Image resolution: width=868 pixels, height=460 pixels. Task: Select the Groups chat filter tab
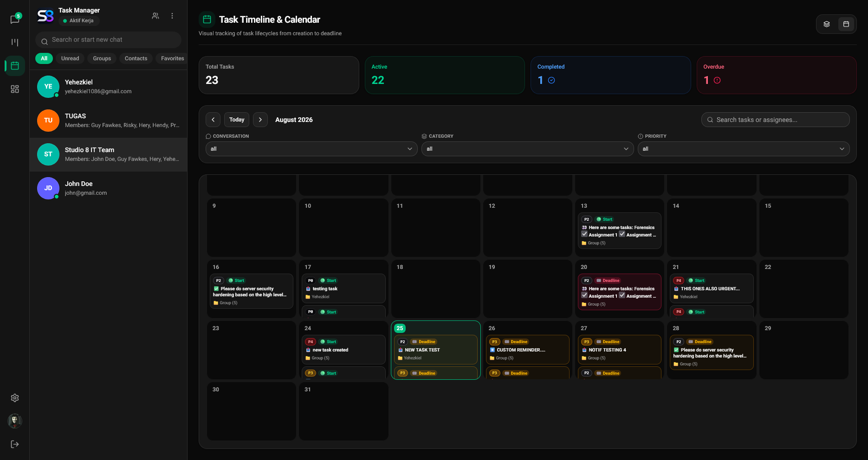tap(102, 58)
